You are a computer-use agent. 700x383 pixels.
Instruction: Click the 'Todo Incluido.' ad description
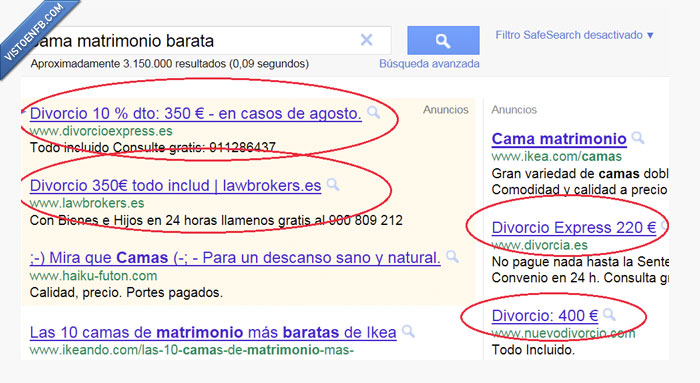533,350
